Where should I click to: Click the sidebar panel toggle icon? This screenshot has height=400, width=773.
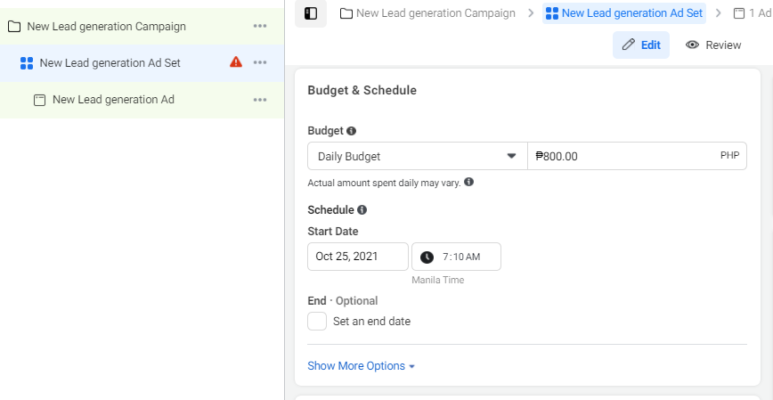[x=311, y=13]
